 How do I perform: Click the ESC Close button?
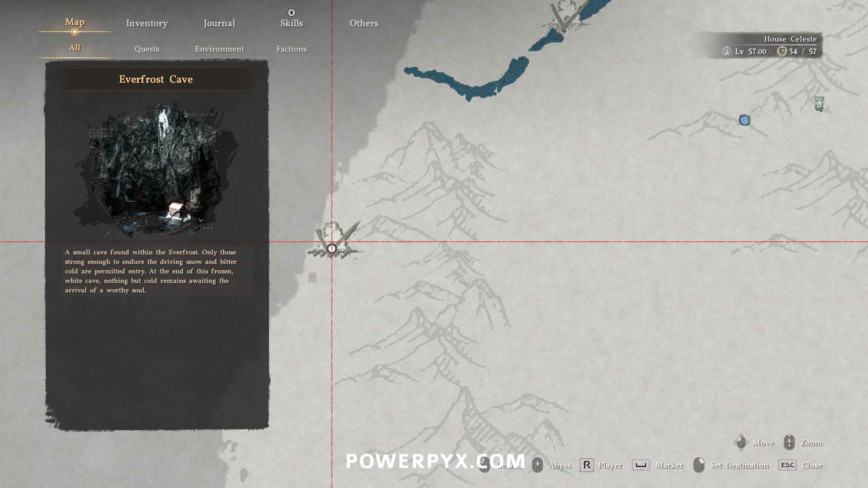[787, 465]
